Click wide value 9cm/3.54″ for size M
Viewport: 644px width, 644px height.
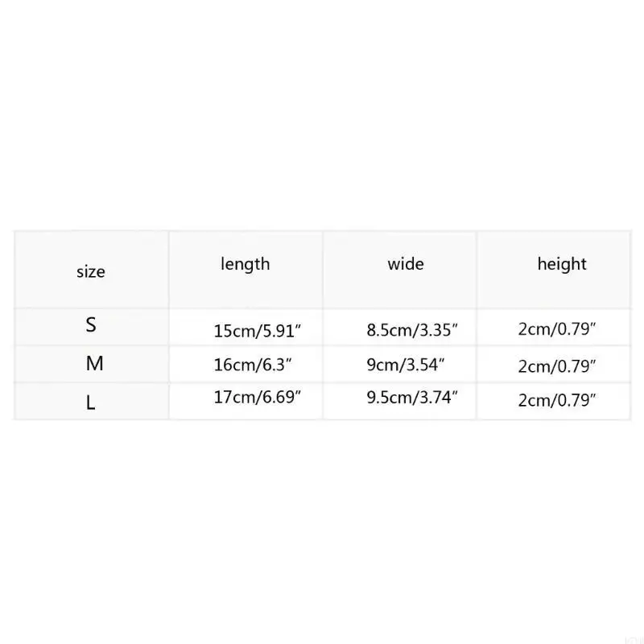(407, 364)
